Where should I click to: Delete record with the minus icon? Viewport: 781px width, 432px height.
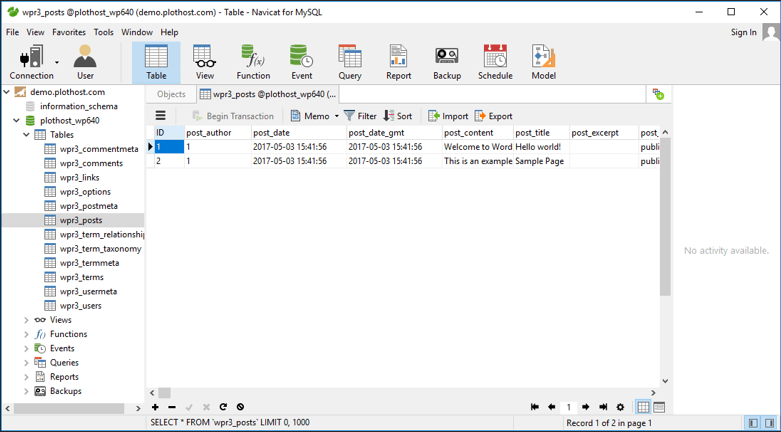[x=172, y=407]
